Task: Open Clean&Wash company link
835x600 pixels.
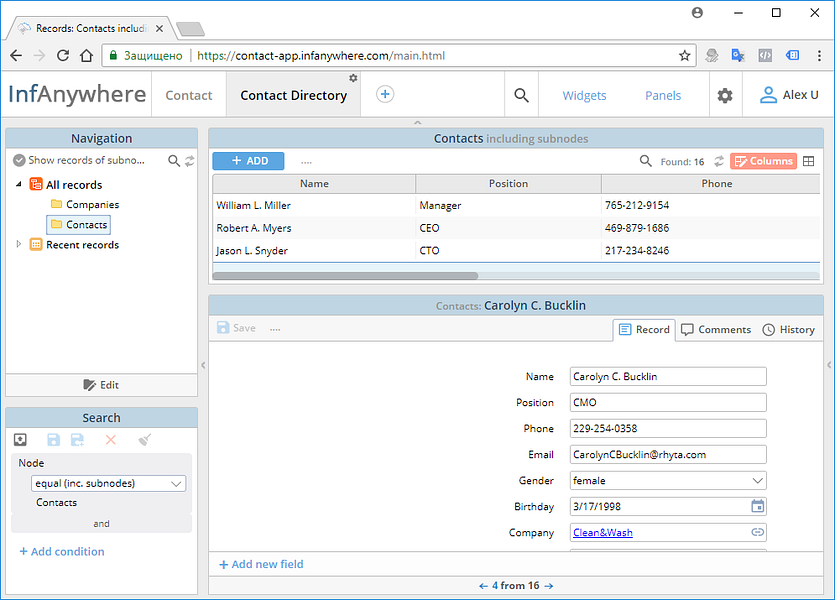Action: [603, 532]
